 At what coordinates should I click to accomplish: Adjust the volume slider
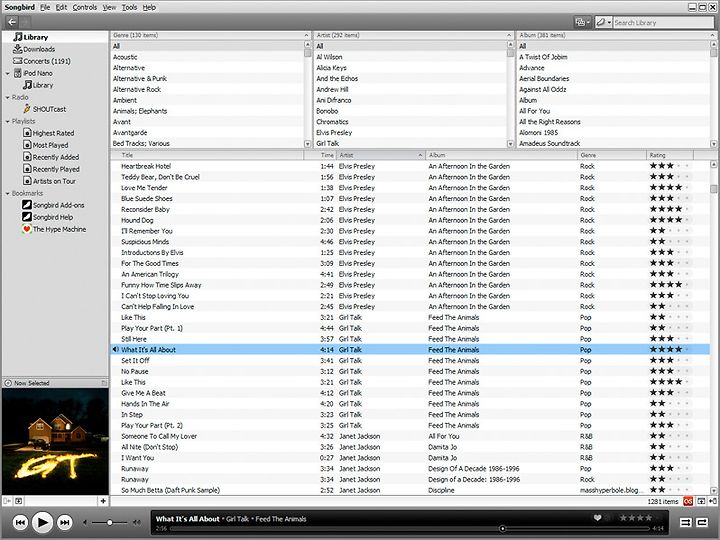110,523
